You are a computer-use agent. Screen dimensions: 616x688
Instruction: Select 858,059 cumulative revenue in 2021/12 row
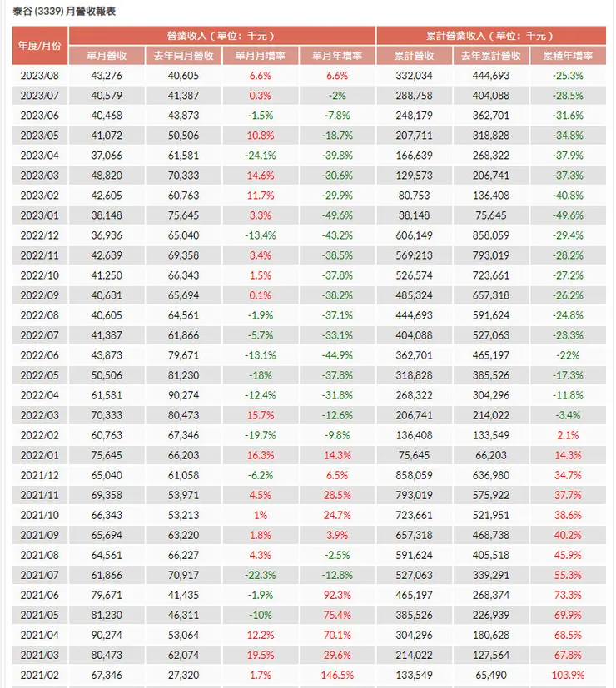(415, 475)
